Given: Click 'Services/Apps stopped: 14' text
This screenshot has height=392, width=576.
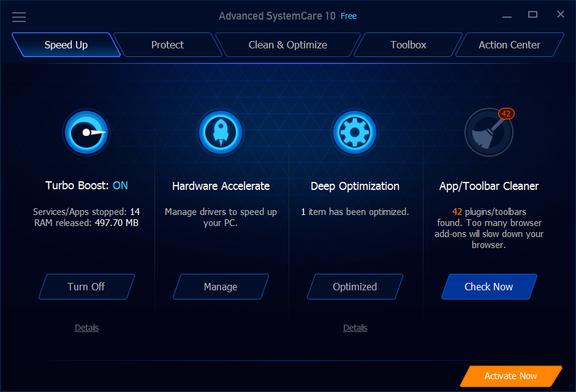Looking at the screenshot, I should point(86,212).
